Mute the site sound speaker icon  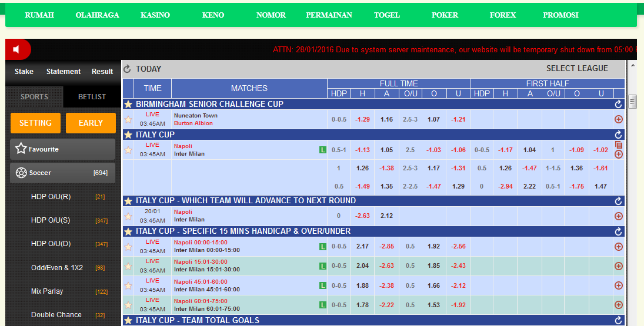[16, 49]
